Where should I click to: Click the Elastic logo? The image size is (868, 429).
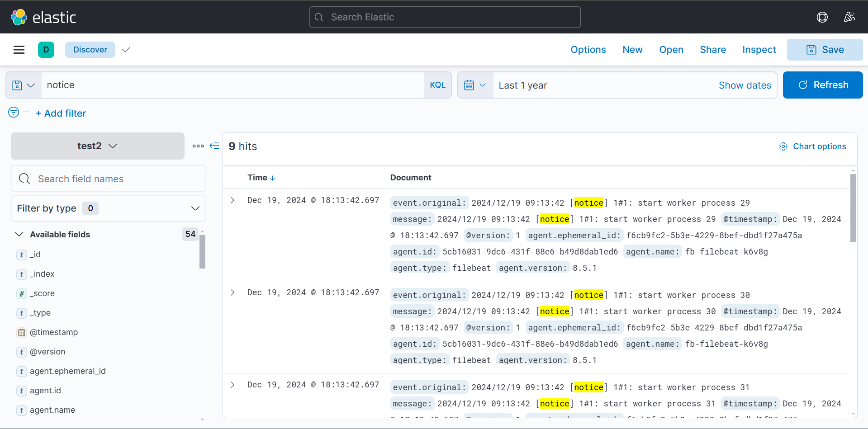(43, 17)
